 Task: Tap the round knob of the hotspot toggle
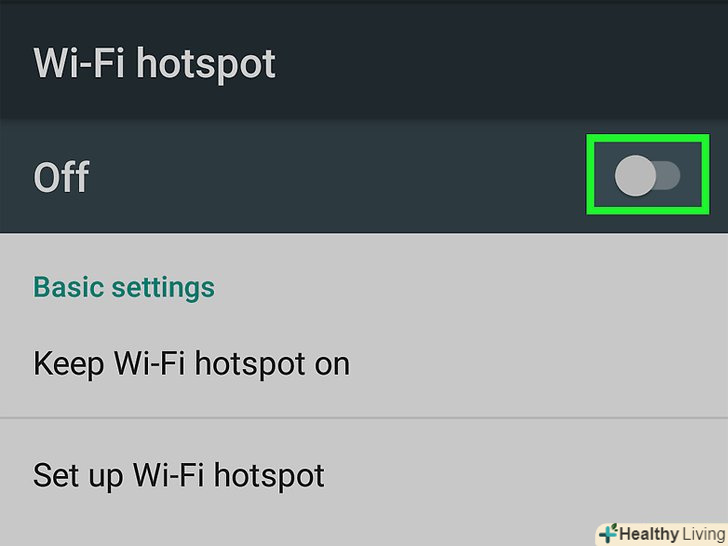tap(635, 176)
